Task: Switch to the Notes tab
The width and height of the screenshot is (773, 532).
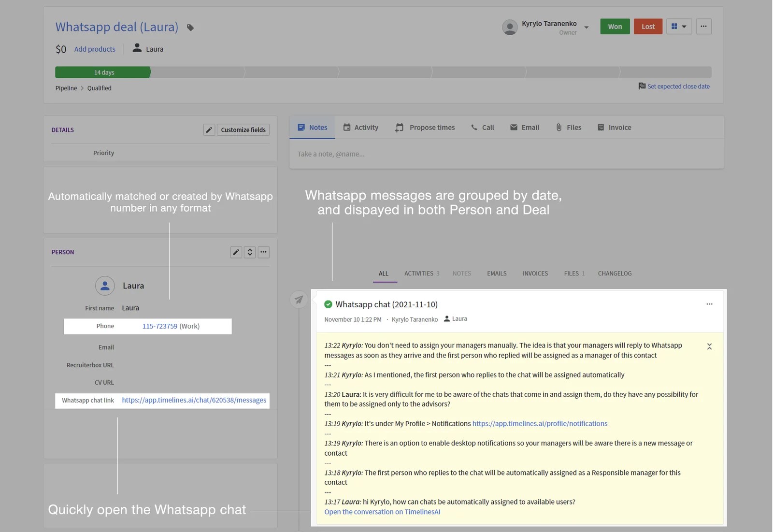Action: [x=312, y=128]
